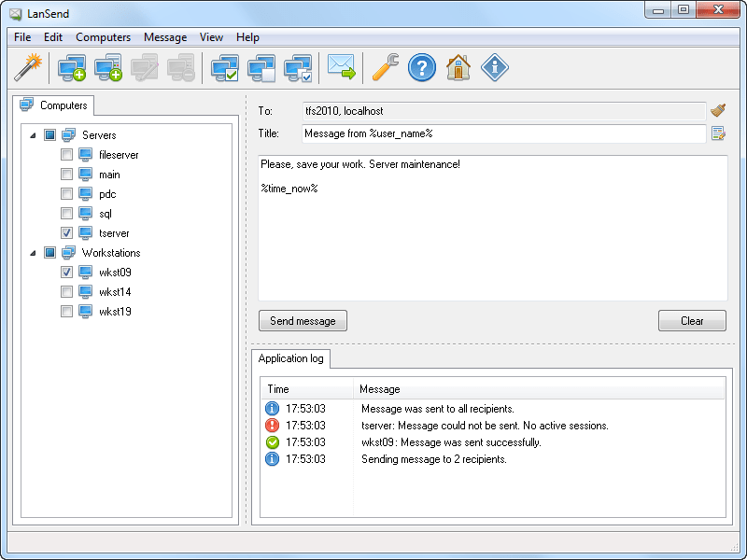
Task: Click the broom icon beside the To field
Action: (x=718, y=111)
